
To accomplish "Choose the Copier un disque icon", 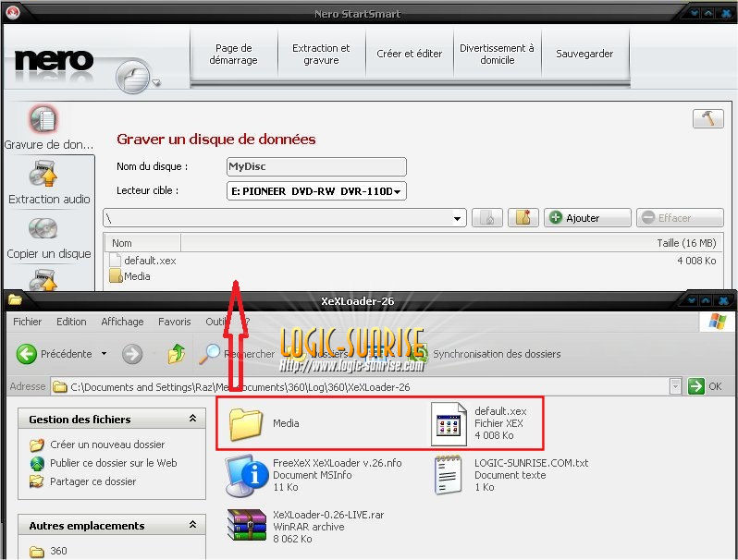I will pos(43,229).
